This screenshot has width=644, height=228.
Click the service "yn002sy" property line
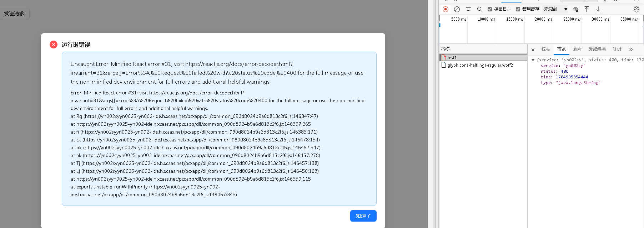pyautogui.click(x=563, y=66)
